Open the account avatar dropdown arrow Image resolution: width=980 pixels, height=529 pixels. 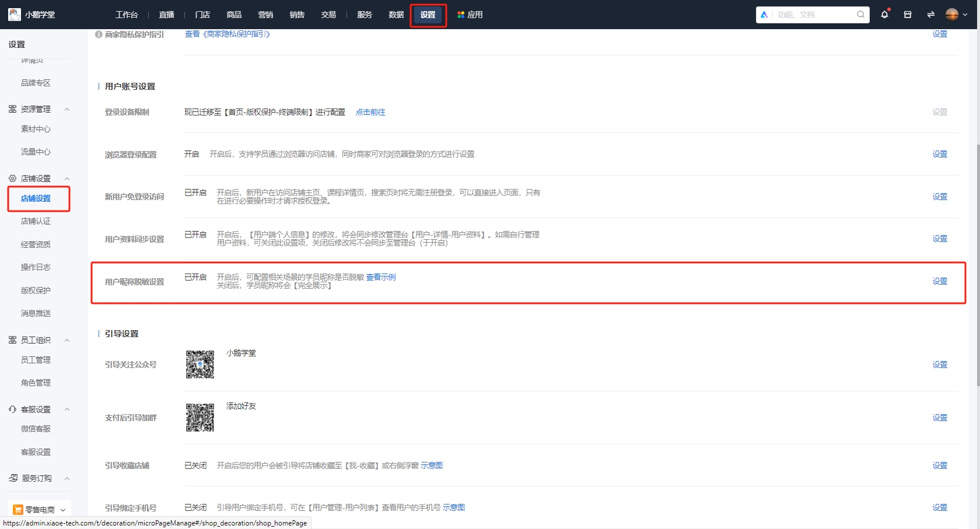click(965, 14)
